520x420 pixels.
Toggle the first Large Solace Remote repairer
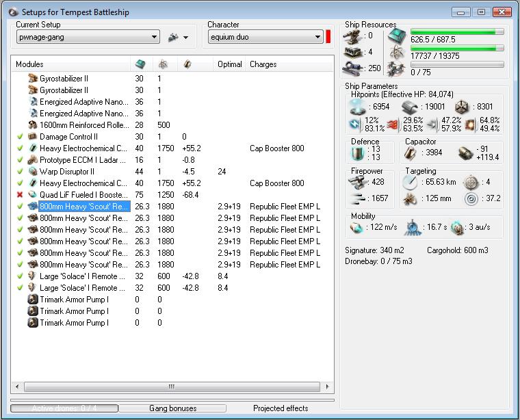tap(20, 276)
